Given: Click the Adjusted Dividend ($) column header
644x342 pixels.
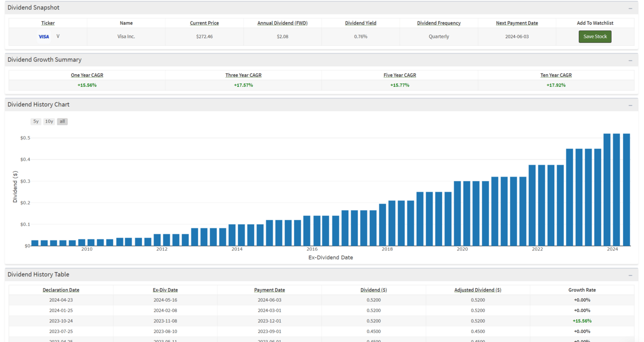Looking at the screenshot, I should (x=478, y=290).
